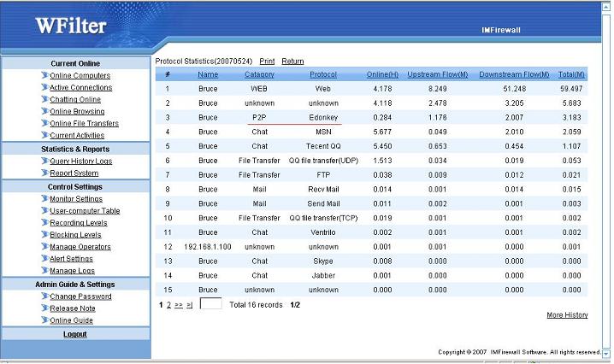View Online File Transfers
614x364 pixels.
(84, 123)
